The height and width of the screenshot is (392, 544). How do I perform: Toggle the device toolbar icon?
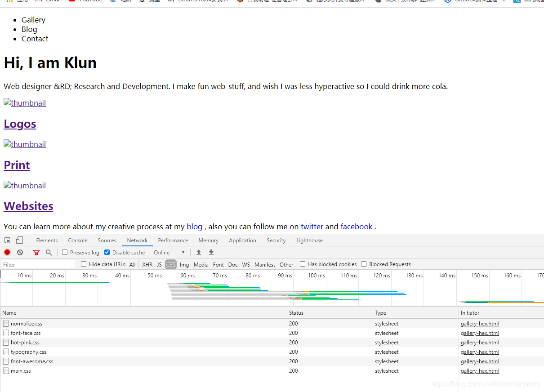[18, 240]
